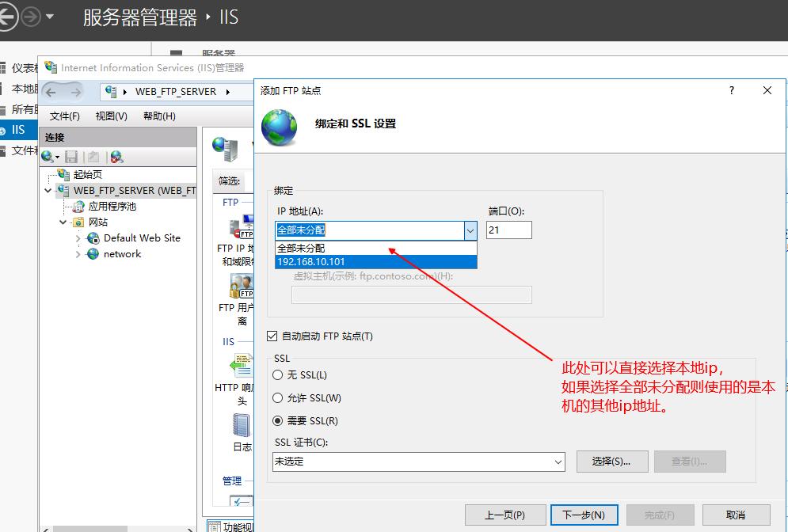Select IIS in Server Manager sidebar

17,129
